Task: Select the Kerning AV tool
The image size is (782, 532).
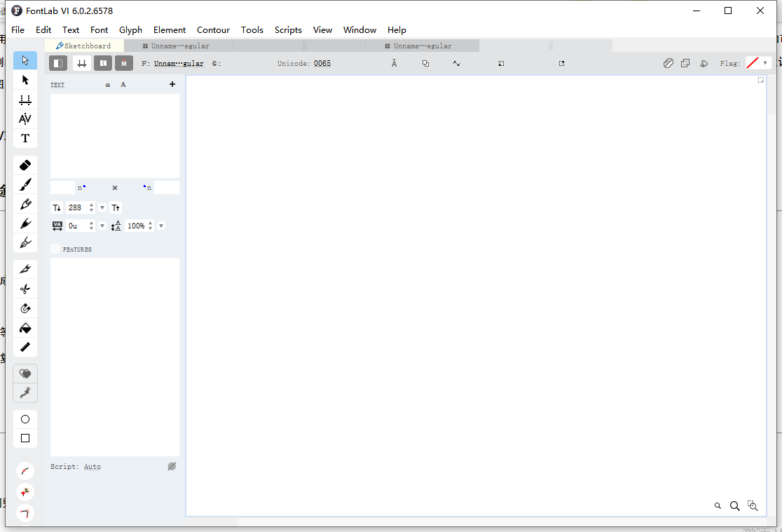Action: [25, 118]
